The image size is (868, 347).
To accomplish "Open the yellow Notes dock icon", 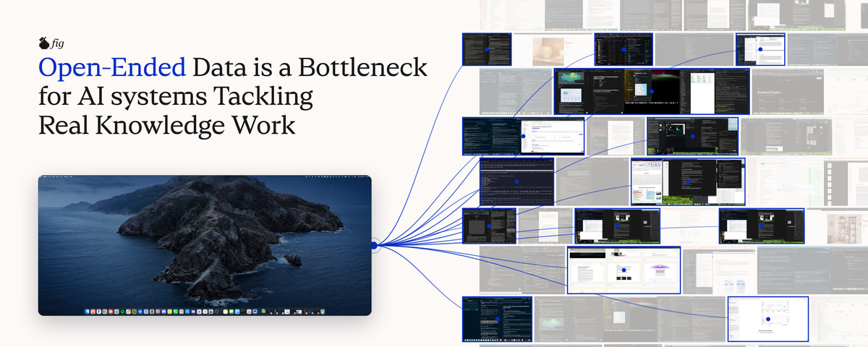I will tap(225, 312).
